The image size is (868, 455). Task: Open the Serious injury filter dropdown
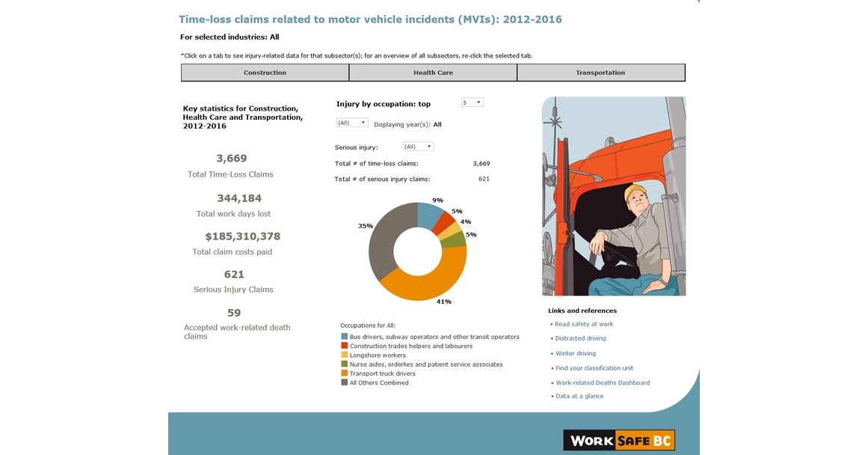pos(417,146)
